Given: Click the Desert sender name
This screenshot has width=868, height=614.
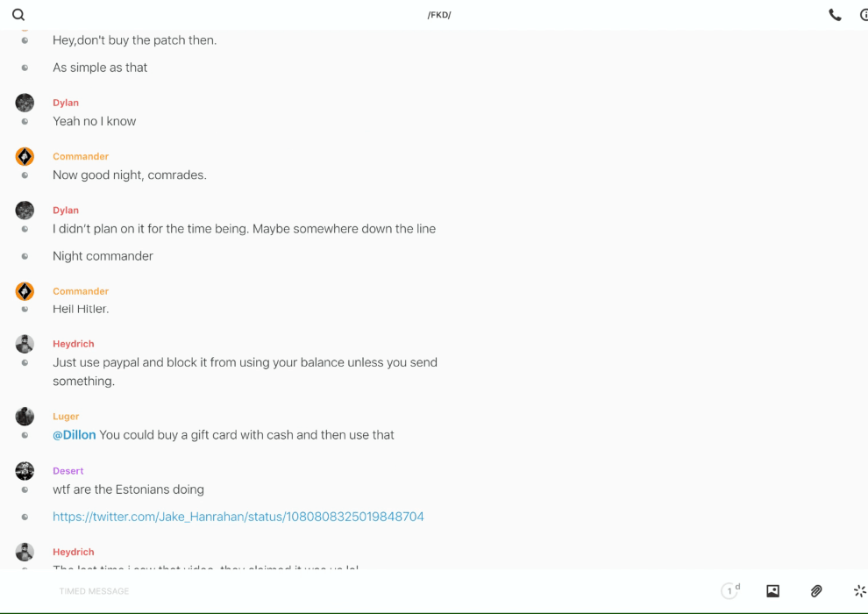Looking at the screenshot, I should pyautogui.click(x=68, y=471).
